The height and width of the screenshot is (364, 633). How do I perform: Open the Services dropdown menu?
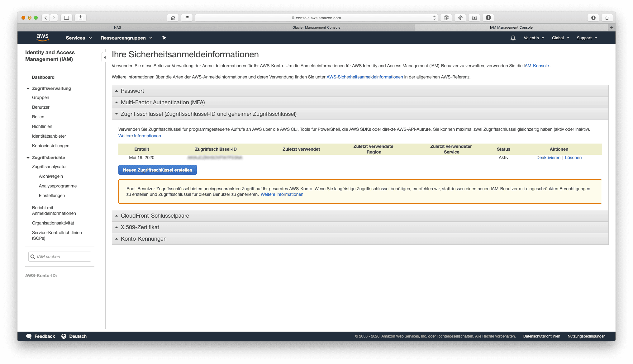click(x=79, y=38)
